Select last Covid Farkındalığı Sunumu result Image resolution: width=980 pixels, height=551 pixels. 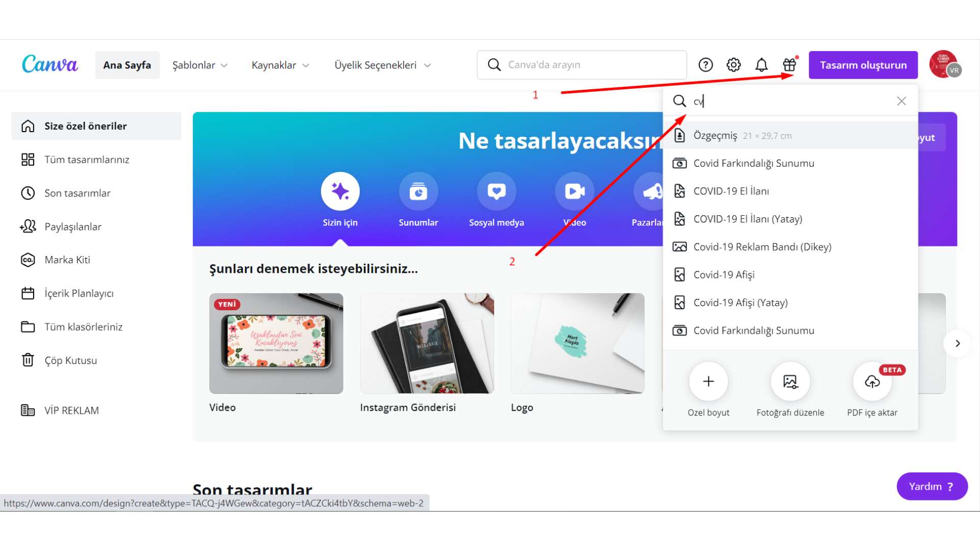[790, 331]
